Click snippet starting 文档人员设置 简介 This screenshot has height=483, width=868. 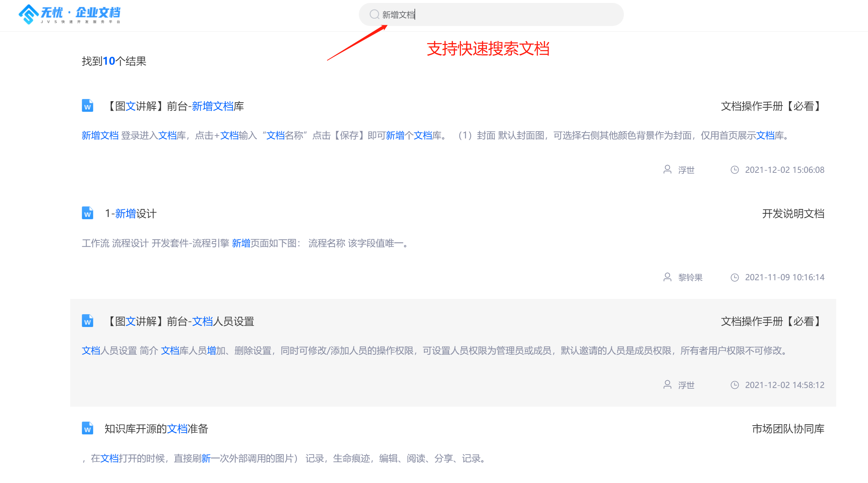[435, 351]
